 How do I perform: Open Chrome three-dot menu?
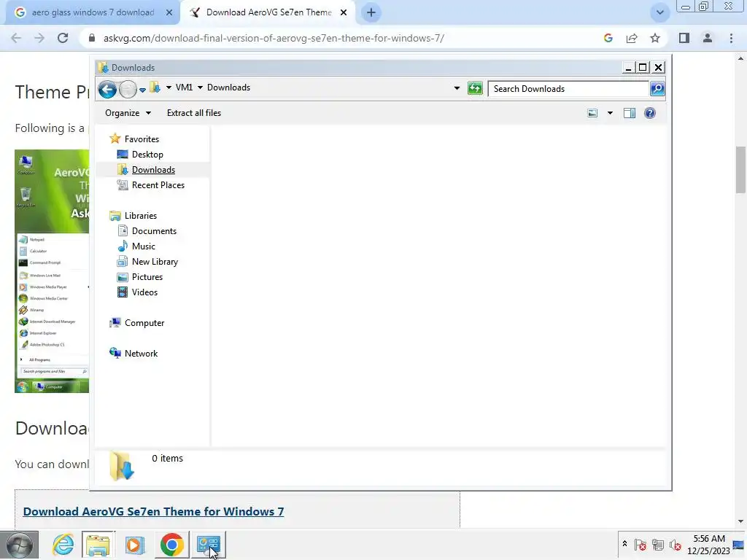(x=731, y=38)
